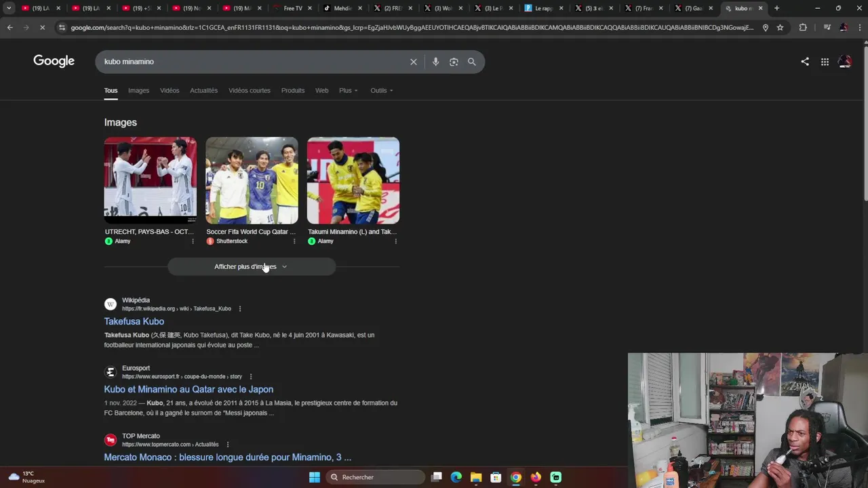
Task: Click the Eurosport source name
Action: pyautogui.click(x=136, y=368)
